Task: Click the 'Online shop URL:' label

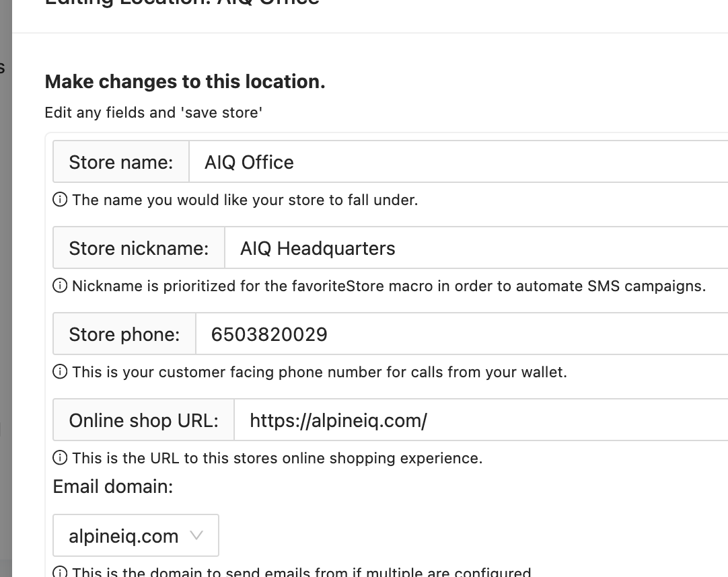Action: 143,420
